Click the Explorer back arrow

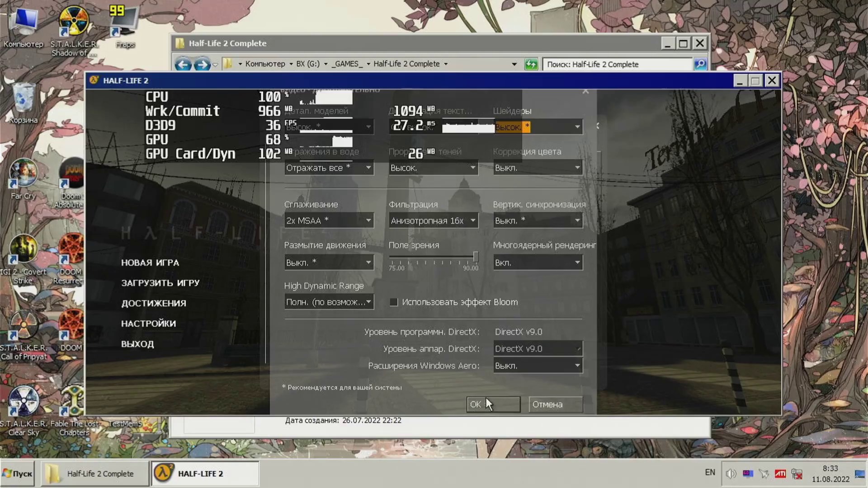[x=183, y=64]
